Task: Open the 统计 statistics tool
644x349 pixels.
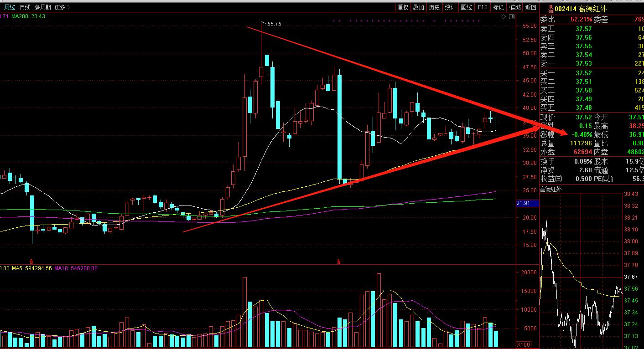Action: coord(450,7)
